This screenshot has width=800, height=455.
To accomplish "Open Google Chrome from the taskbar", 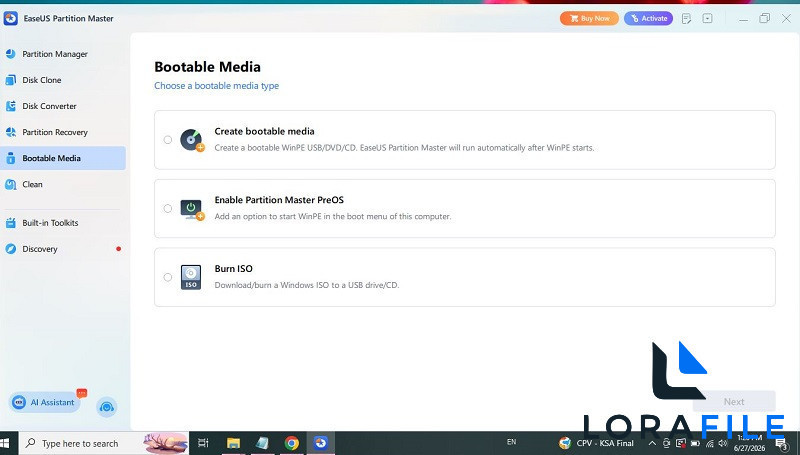I will (x=292, y=443).
